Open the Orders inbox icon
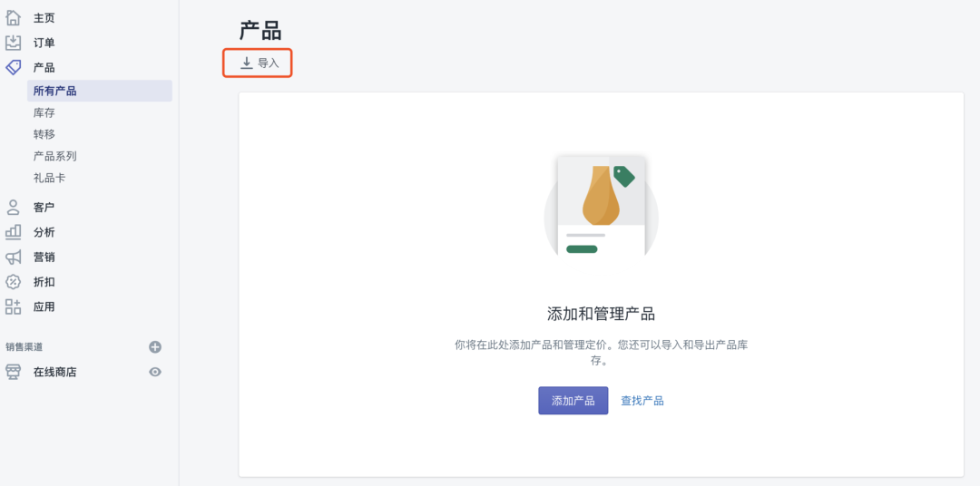 point(13,43)
